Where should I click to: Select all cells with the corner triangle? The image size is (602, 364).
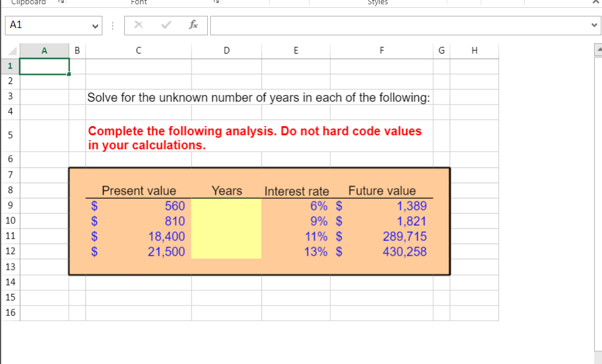point(12,50)
